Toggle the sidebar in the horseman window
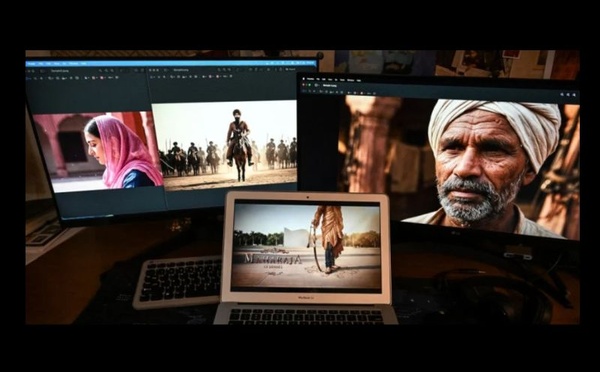Viewport: 600px width, 372px height. (x=166, y=70)
